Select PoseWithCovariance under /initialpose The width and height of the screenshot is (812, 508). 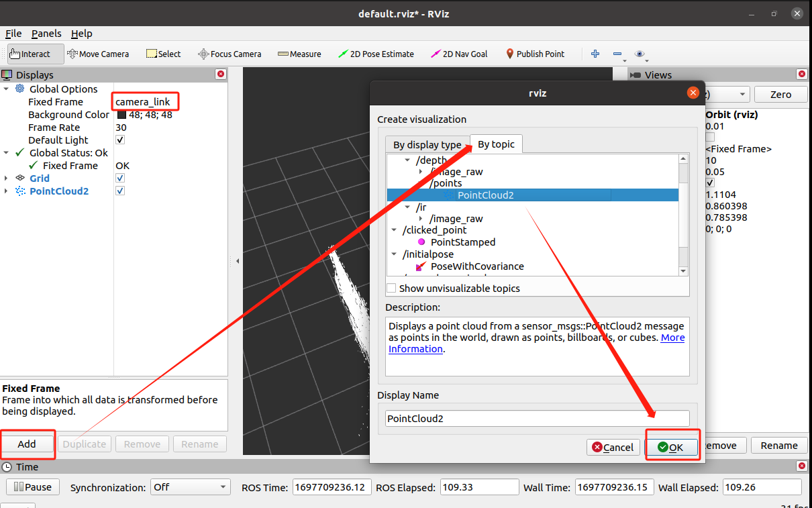(x=477, y=266)
